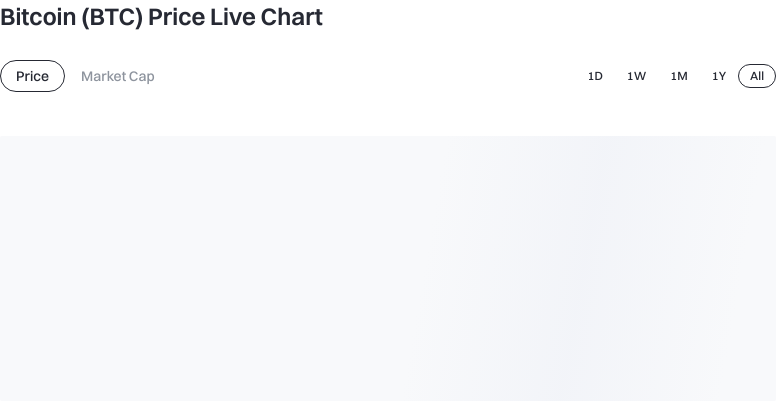Select the Price tab
Screen dimensions: 776x401
[32, 76]
